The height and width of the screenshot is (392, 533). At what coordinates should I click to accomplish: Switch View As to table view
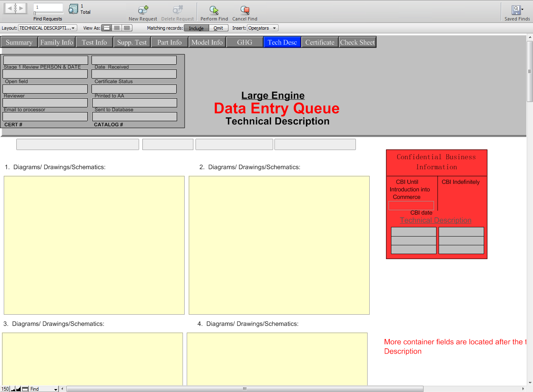tap(127, 28)
